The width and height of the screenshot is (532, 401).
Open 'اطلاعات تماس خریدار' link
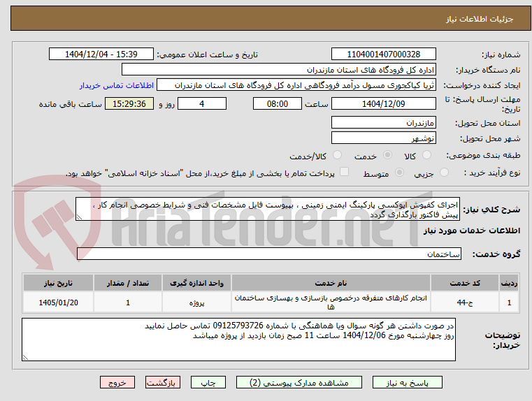(116, 85)
